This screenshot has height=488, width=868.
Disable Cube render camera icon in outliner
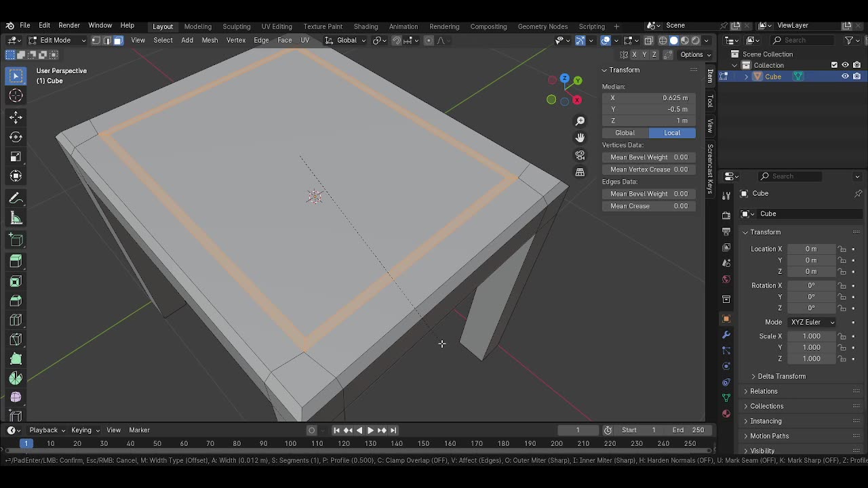pyautogui.click(x=856, y=77)
